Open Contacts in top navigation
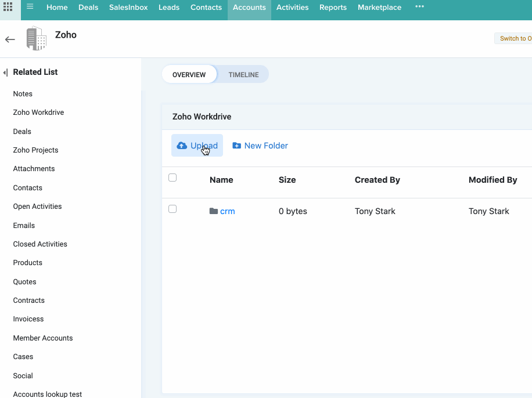The image size is (532, 398). pyautogui.click(x=206, y=8)
